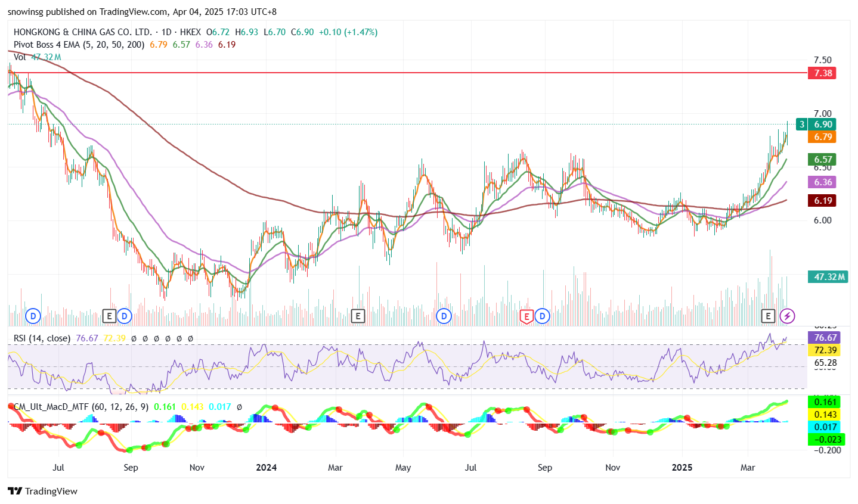Open the earnings marker in late March 2024
Screen dimensions: 858x504
[x=358, y=316]
